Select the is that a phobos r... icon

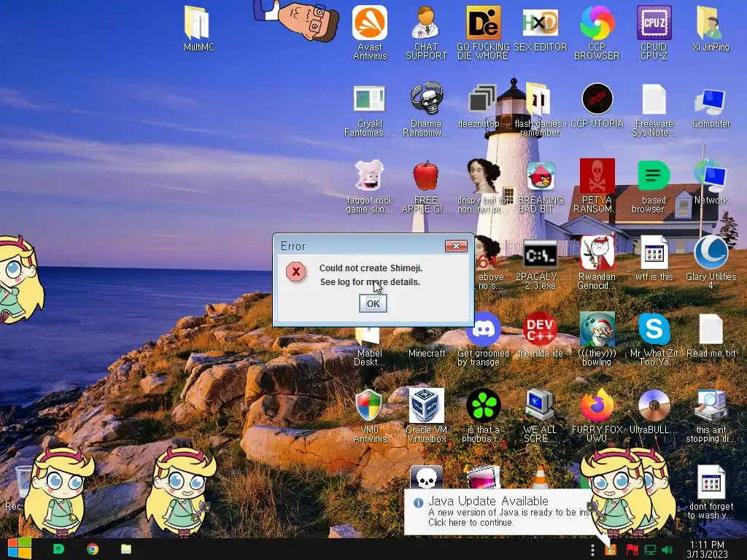point(482,416)
